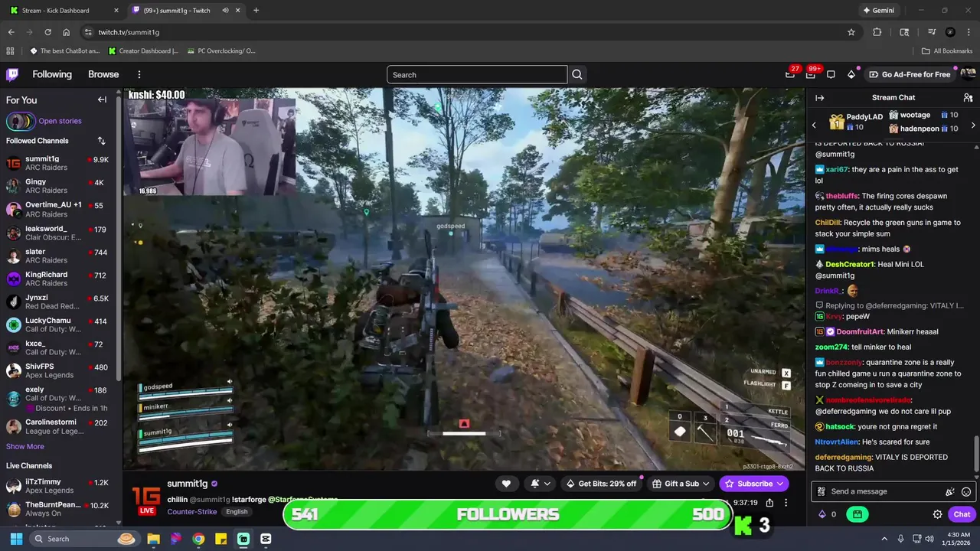Click channel points balance showing 0
This screenshot has width=980, height=551.
pyautogui.click(x=828, y=514)
